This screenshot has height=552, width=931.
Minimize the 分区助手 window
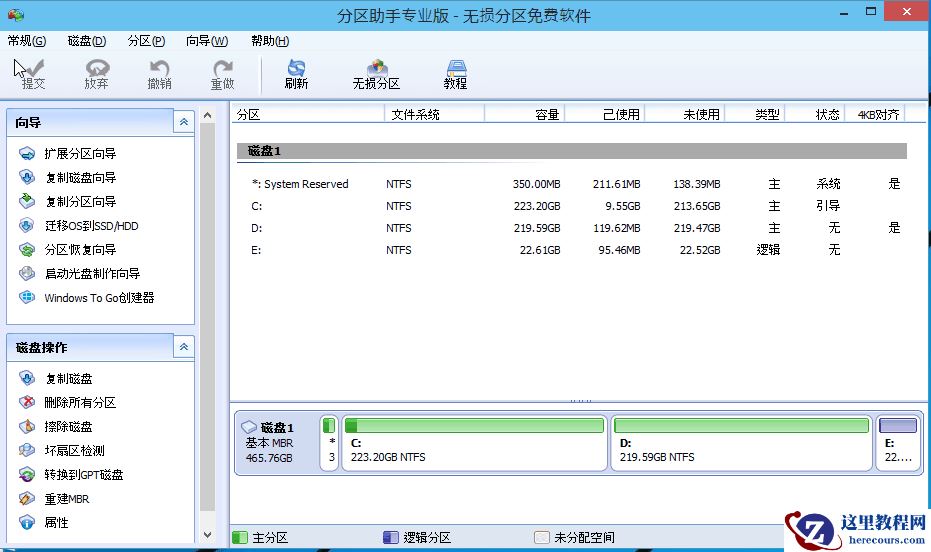click(x=844, y=12)
